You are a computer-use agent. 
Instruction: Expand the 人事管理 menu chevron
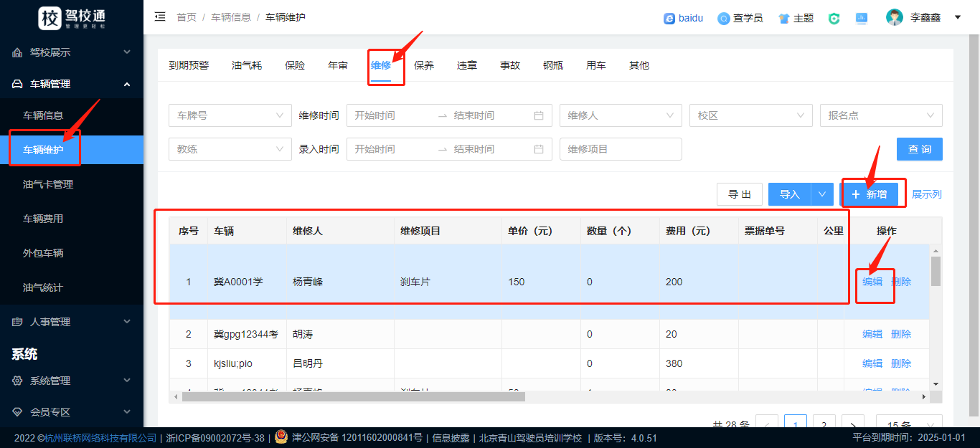tap(127, 322)
